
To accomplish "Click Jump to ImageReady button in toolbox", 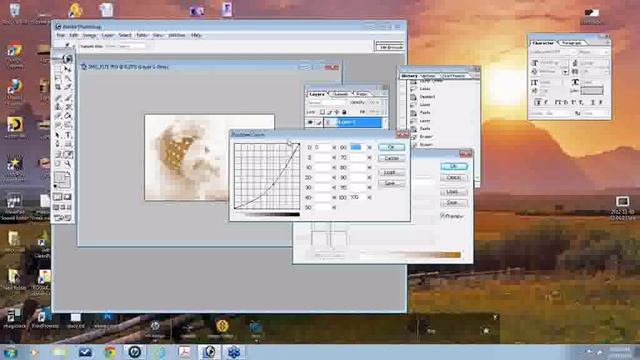I will point(62,217).
